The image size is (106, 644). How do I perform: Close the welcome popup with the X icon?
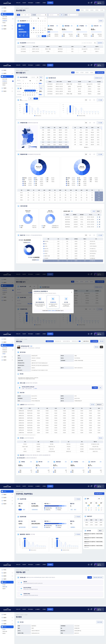click(x=72, y=292)
